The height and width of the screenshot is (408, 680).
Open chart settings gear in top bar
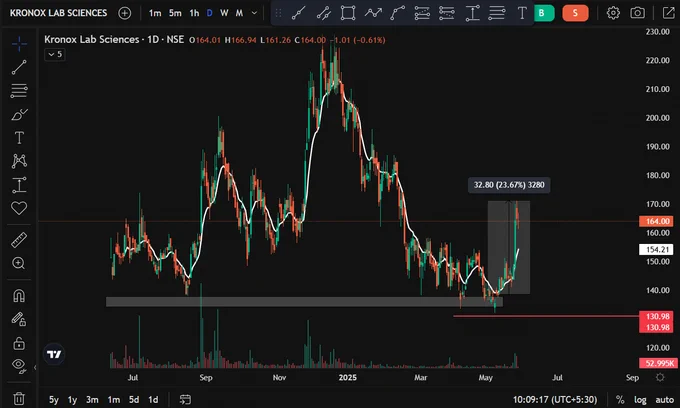[x=613, y=13]
